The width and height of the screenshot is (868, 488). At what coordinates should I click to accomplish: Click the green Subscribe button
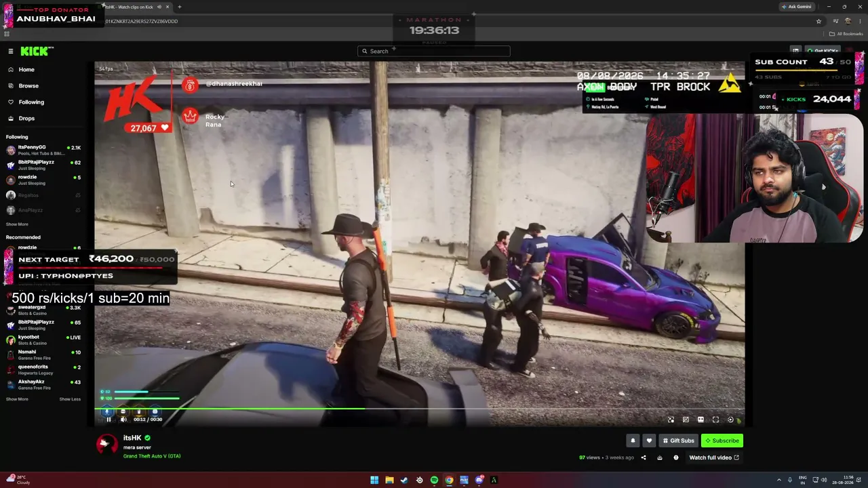point(722,441)
